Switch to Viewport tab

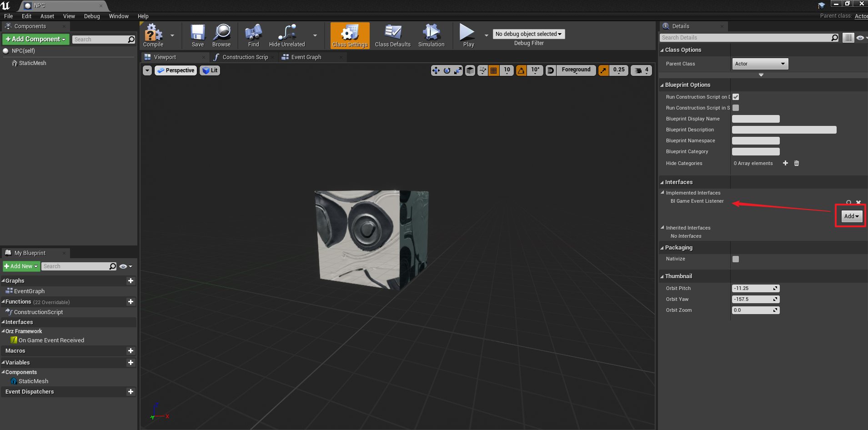165,57
